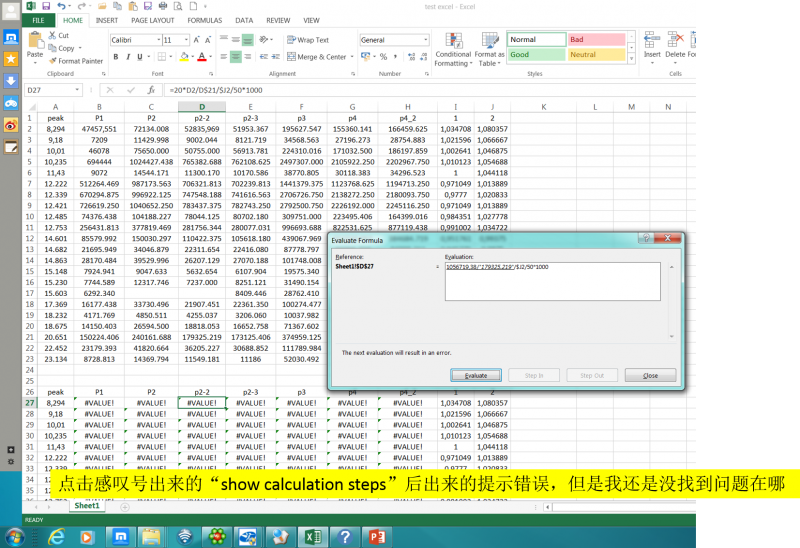Click the Paste button
The image size is (800, 548).
[x=35, y=47]
